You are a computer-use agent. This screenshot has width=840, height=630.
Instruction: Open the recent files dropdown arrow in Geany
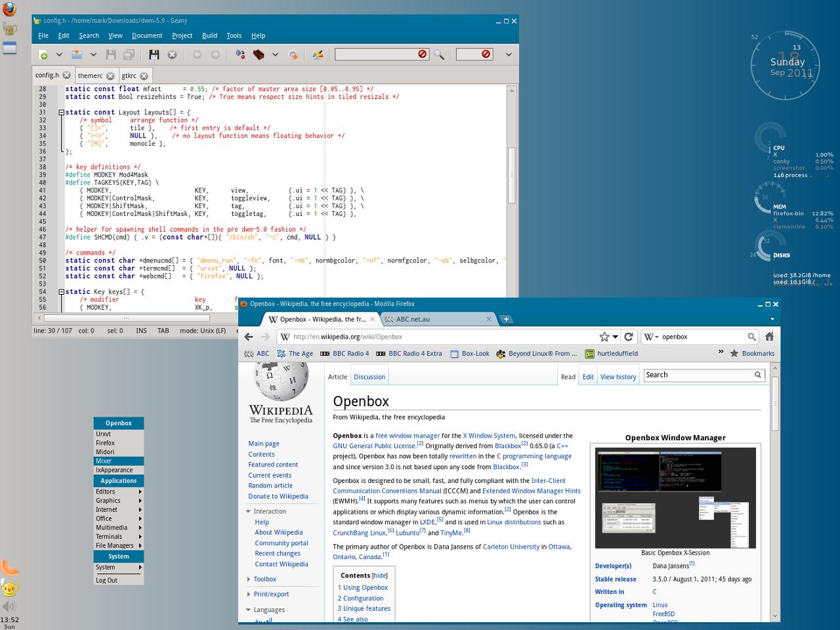point(93,54)
